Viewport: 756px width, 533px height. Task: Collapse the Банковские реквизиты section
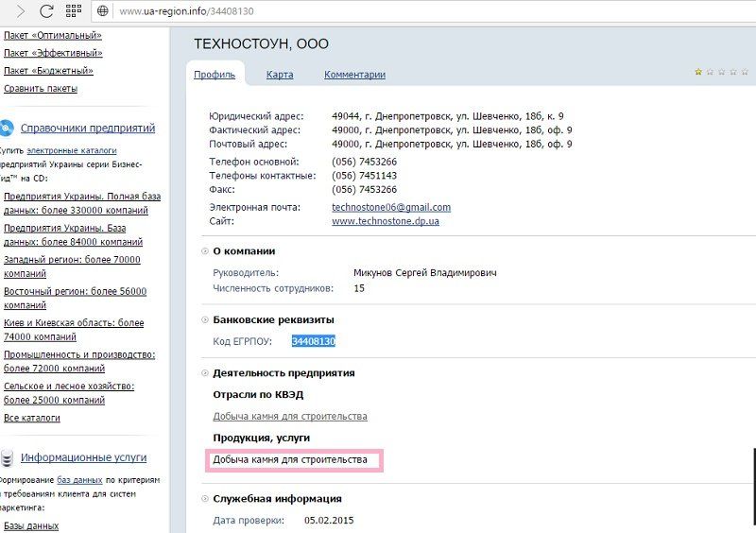coord(205,319)
